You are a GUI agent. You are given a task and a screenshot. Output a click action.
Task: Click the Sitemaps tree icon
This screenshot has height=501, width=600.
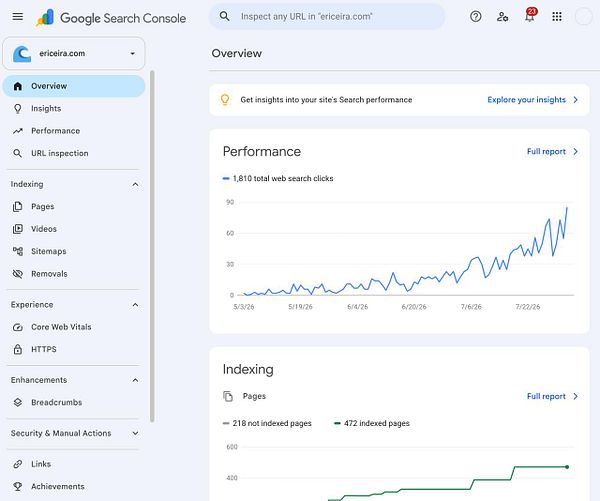coord(18,251)
